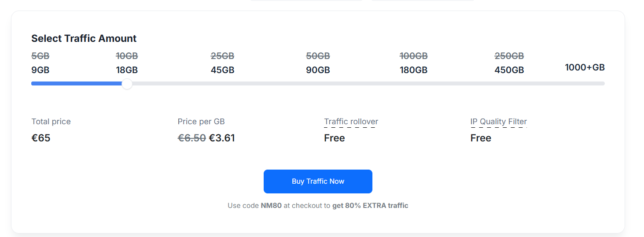Click the crossed-out 5GB label
Image resolution: width=644 pixels, height=237 pixels.
pyautogui.click(x=40, y=56)
